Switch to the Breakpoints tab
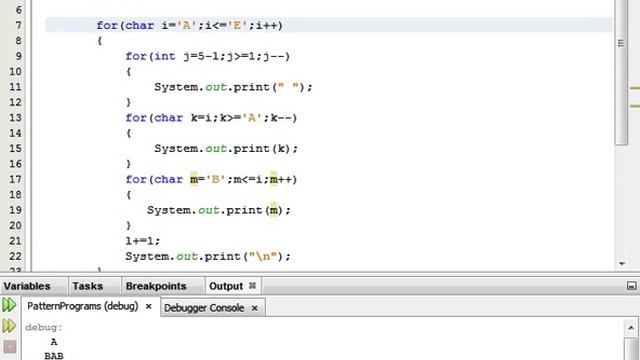This screenshot has width=640, height=360. click(x=156, y=286)
